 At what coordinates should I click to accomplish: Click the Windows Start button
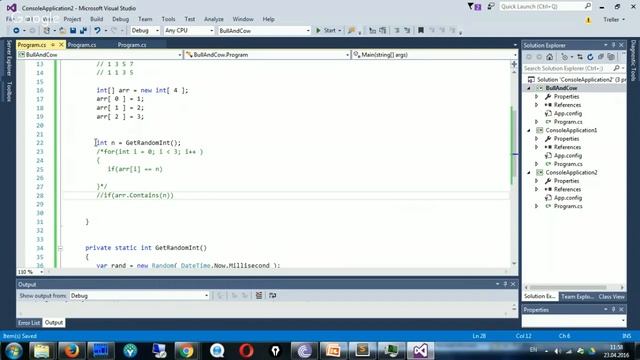coord(14,351)
